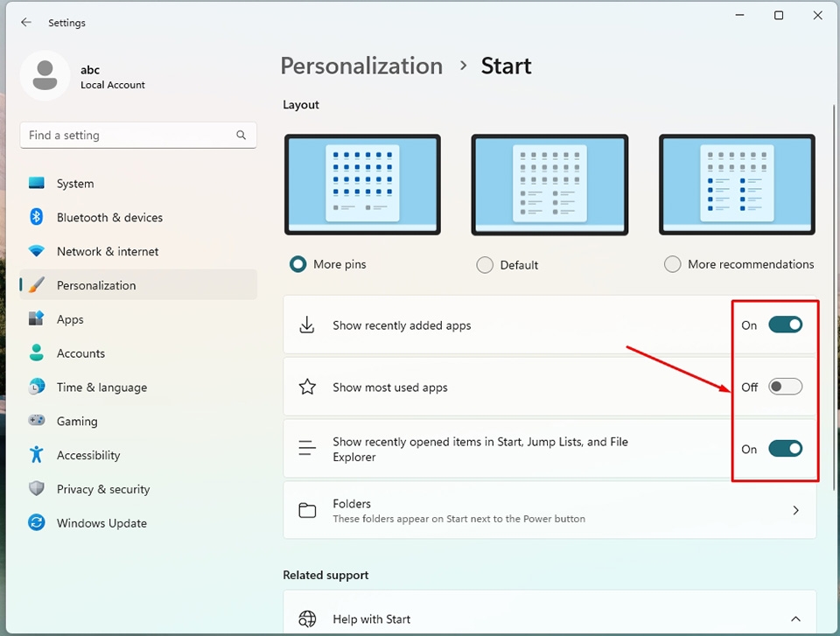Click the System monitor icon
Viewport: 840px width, 636px height.
pyautogui.click(x=37, y=183)
